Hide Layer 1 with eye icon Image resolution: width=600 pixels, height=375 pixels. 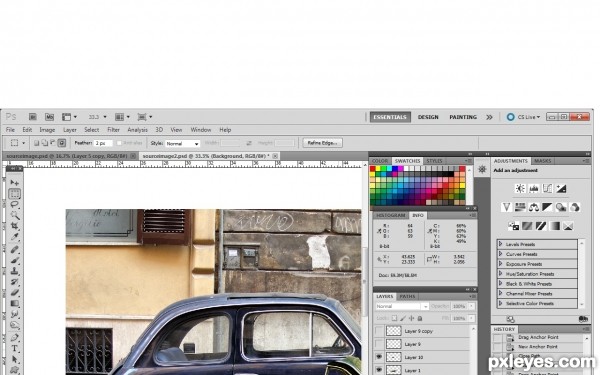click(379, 370)
